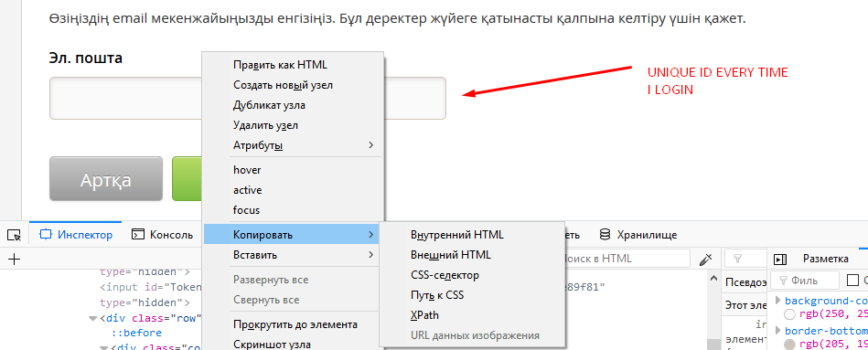Click the border-bottom property name
The width and height of the screenshot is (868, 350).
[826, 331]
